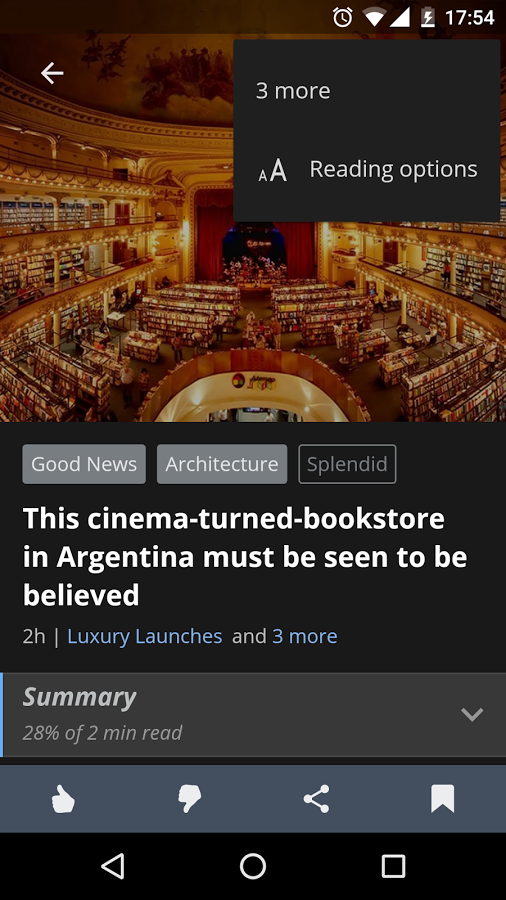This screenshot has width=506, height=900.
Task: Tap Android back navigation triangle
Action: pyautogui.click(x=113, y=866)
